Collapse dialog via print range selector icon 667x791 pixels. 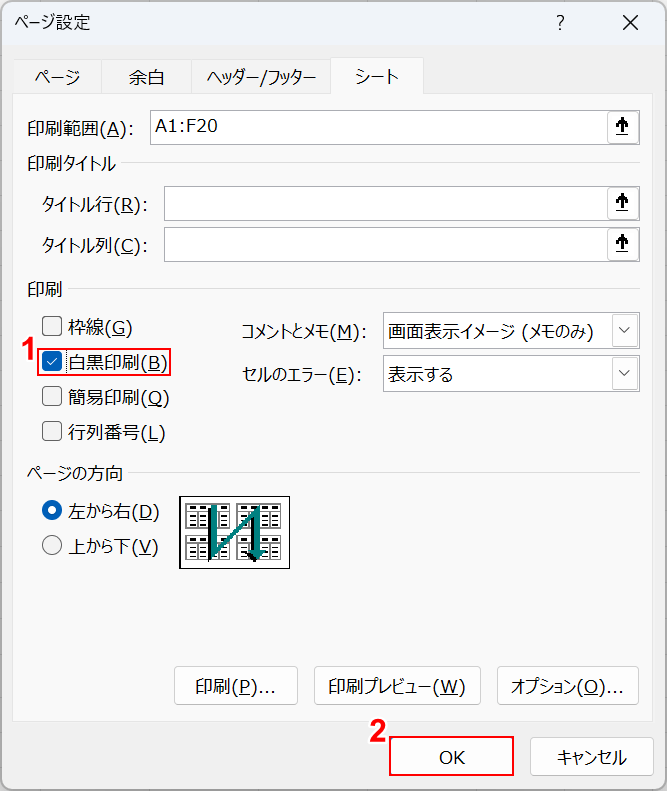(623, 127)
